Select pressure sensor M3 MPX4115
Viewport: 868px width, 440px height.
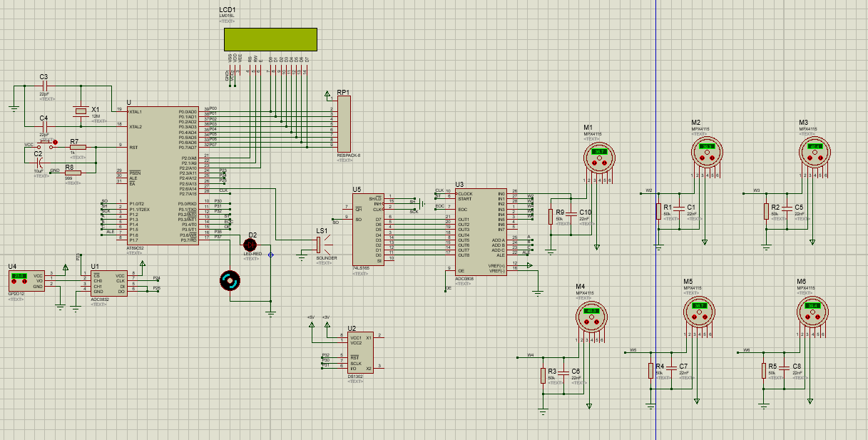click(x=814, y=152)
